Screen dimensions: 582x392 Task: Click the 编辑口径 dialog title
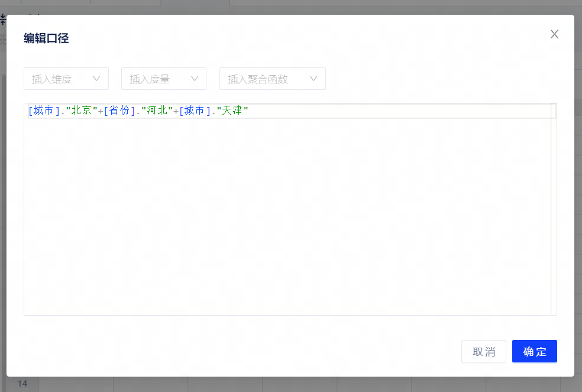point(46,39)
